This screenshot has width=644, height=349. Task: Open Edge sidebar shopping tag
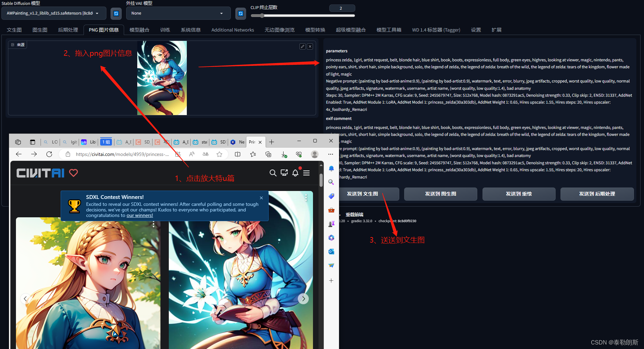tap(331, 196)
